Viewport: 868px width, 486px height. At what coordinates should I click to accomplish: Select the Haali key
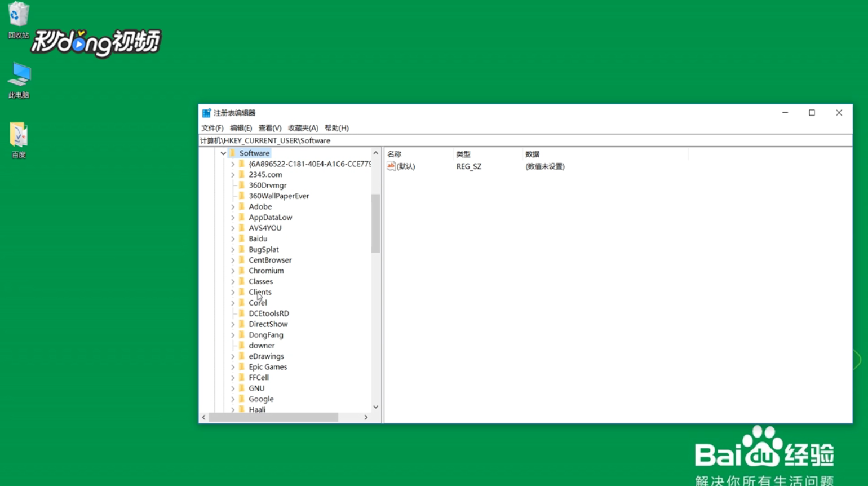(x=257, y=410)
